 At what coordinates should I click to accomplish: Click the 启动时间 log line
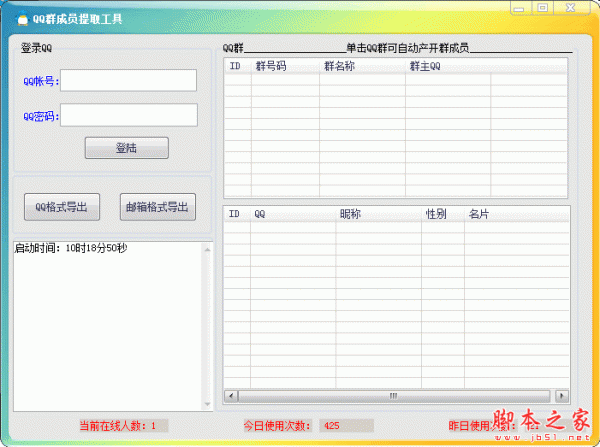pyautogui.click(x=71, y=248)
